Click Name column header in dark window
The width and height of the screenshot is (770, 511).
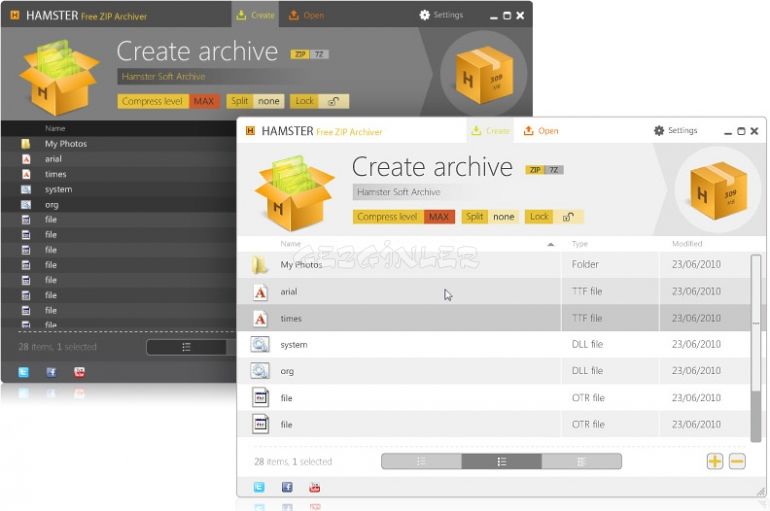[x=55, y=129]
